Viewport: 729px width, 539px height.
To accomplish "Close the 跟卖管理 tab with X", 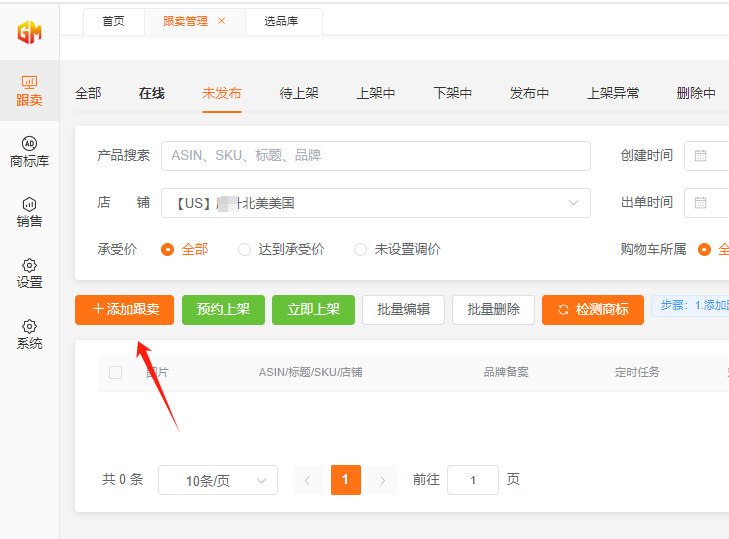I will (x=222, y=21).
